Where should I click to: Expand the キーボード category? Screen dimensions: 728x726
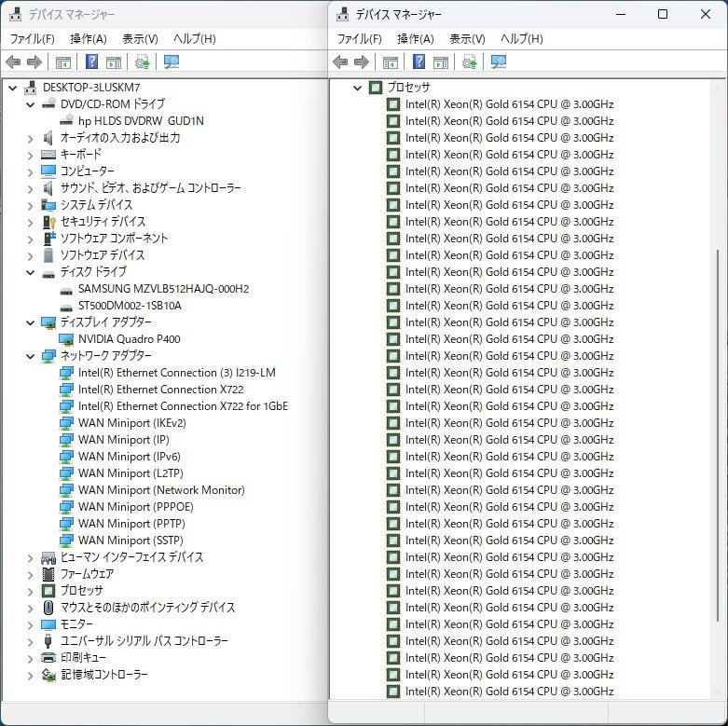click(x=33, y=155)
